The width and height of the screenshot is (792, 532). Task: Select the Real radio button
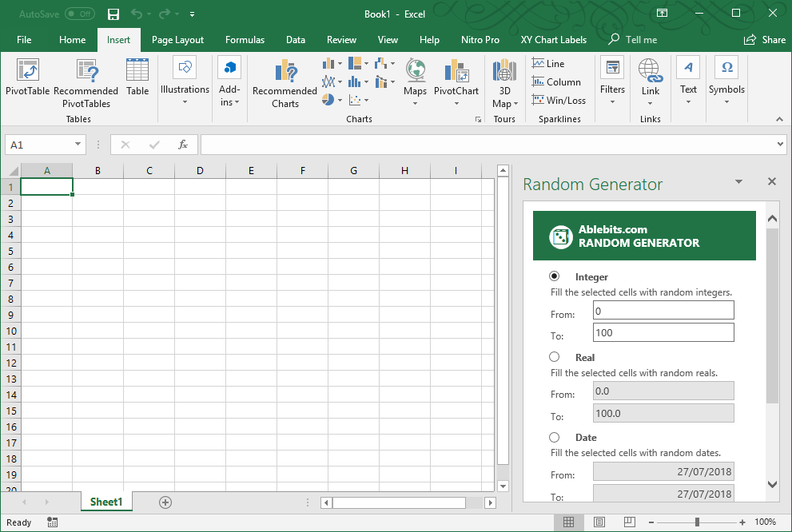[x=555, y=357]
